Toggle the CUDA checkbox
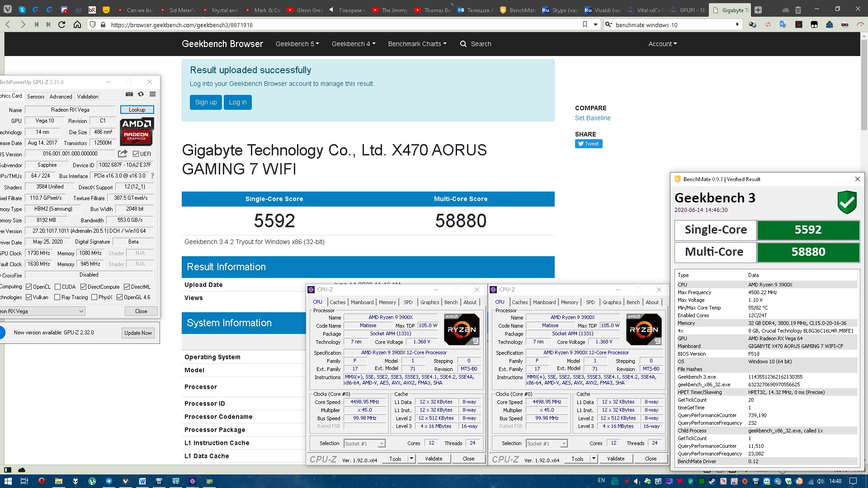 click(58, 287)
